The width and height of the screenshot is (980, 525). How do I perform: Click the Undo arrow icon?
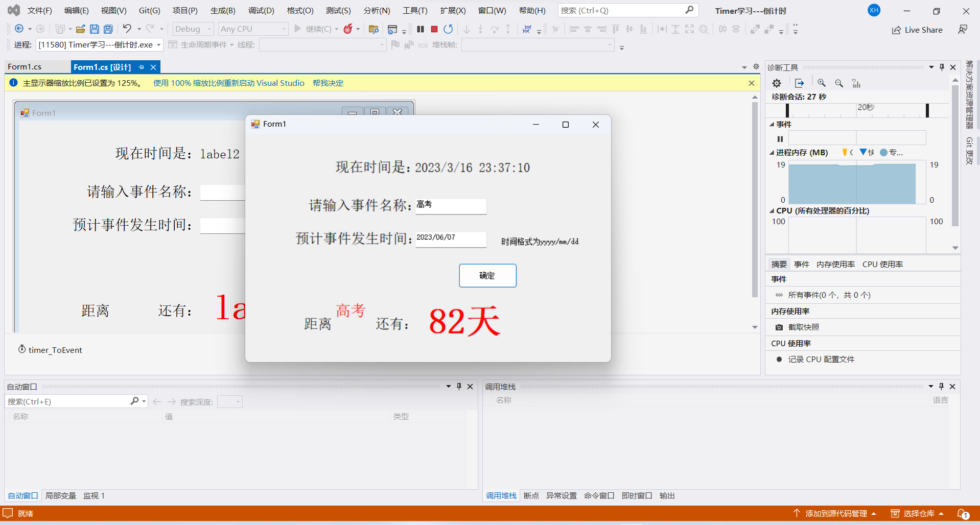127,29
